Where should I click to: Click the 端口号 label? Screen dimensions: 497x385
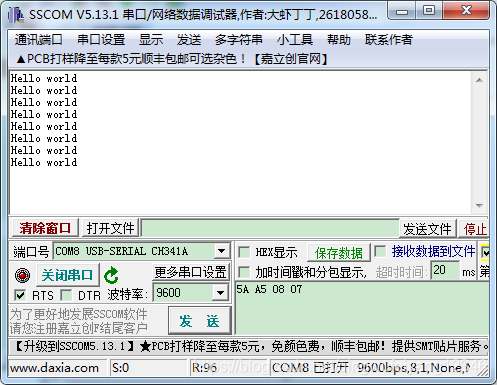click(x=31, y=251)
